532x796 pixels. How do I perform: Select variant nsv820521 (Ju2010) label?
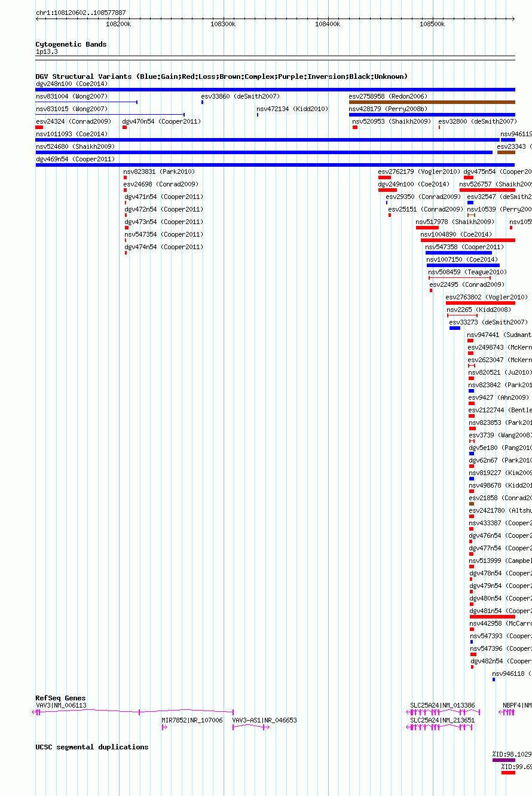tap(500, 372)
